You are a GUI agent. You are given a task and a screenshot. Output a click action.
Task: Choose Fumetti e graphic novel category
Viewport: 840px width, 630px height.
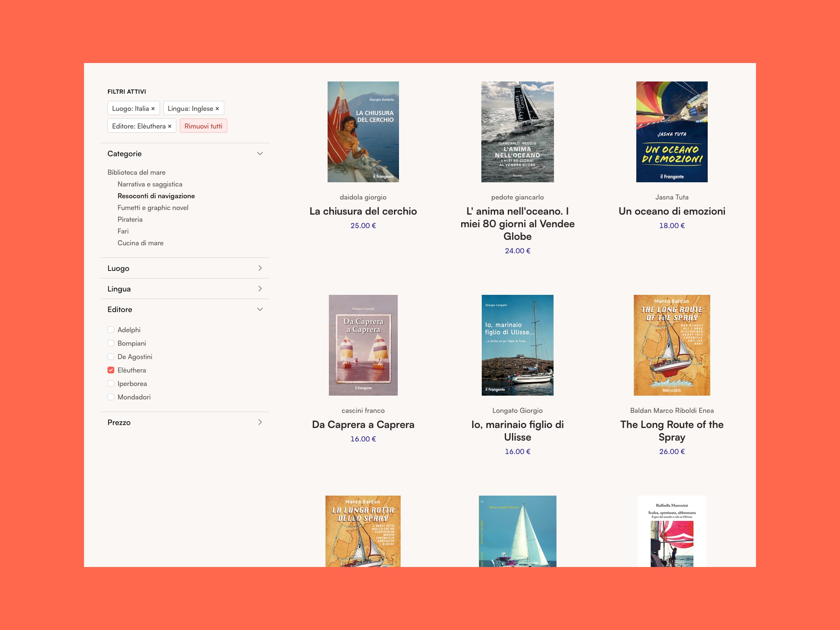(153, 207)
